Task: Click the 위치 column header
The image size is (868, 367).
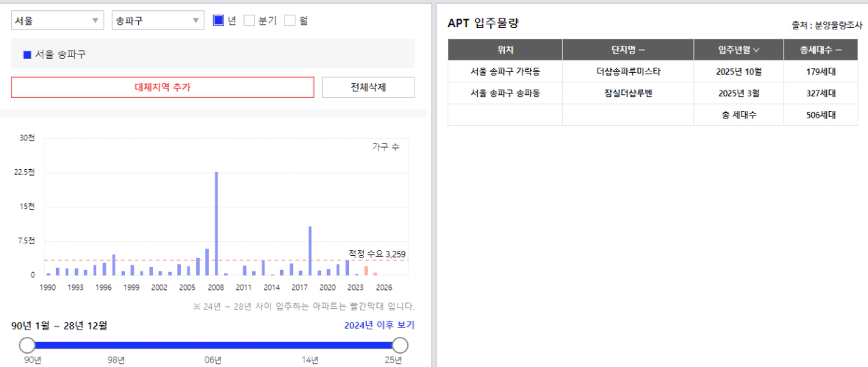Action: [x=506, y=50]
